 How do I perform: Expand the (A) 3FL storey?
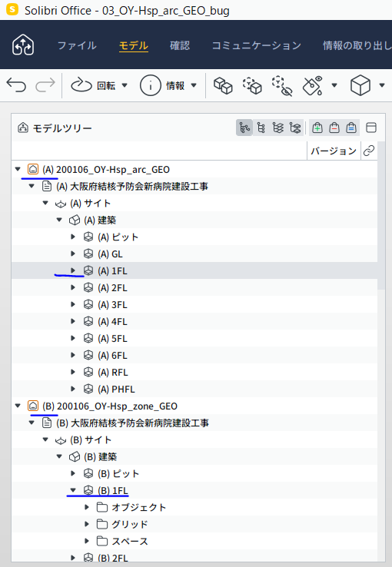tap(73, 304)
